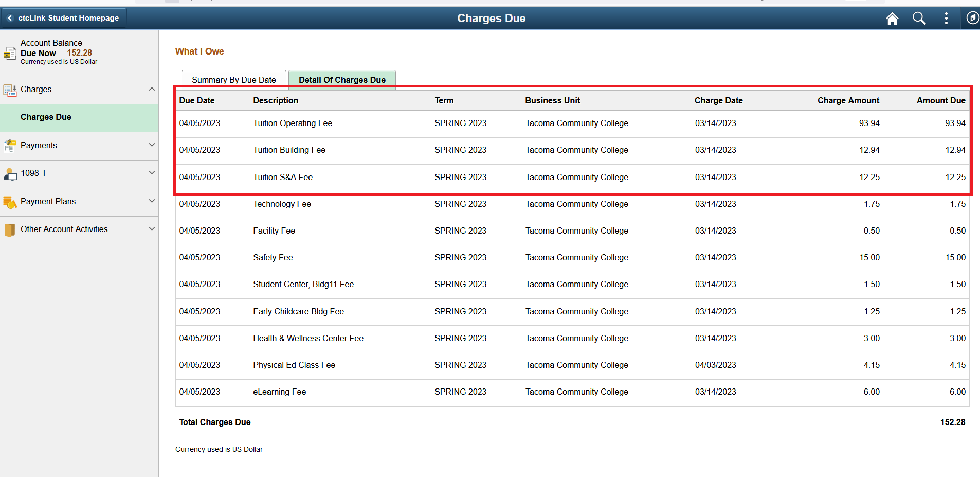Select the Tuition Operating Fee row
Viewport: 980px width, 477px height.
coord(572,124)
